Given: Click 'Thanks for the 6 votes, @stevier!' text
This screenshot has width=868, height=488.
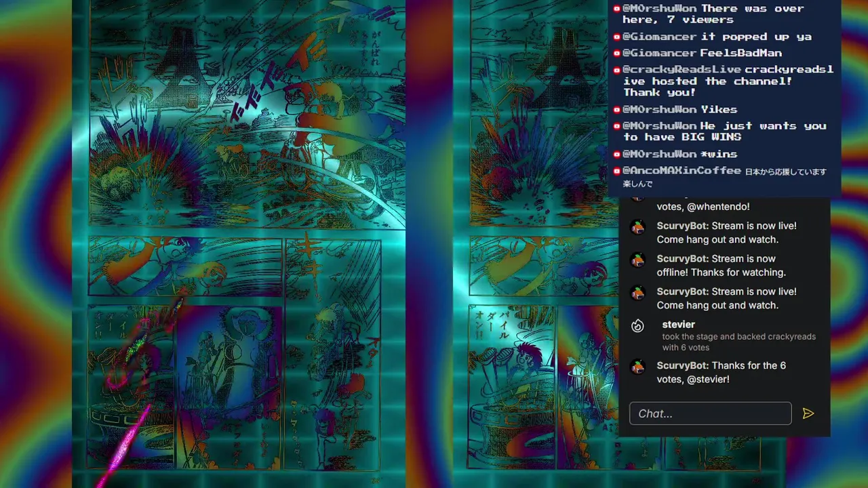Looking at the screenshot, I should point(721,372).
